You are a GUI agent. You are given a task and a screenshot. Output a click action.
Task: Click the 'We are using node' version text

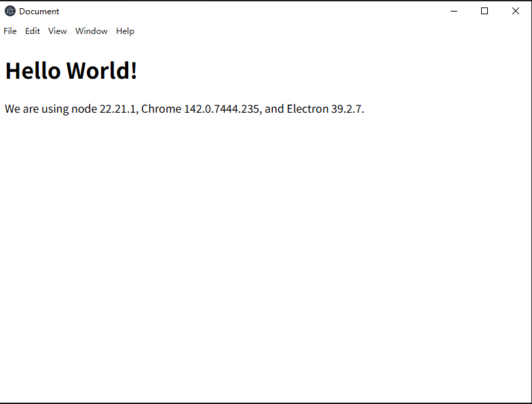click(x=185, y=109)
